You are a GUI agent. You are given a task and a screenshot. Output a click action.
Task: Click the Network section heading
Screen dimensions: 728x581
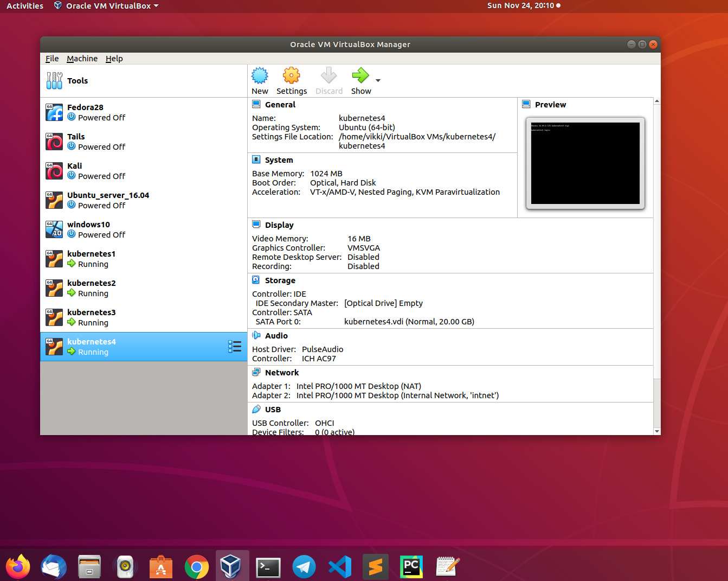(282, 373)
